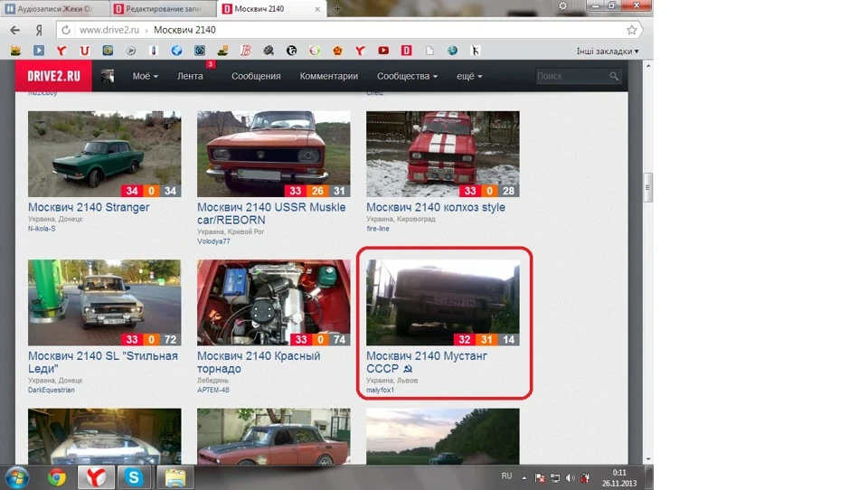The width and height of the screenshot is (868, 490).
Task: Click the green Moskvich Stranger thumbnail
Action: tap(105, 154)
